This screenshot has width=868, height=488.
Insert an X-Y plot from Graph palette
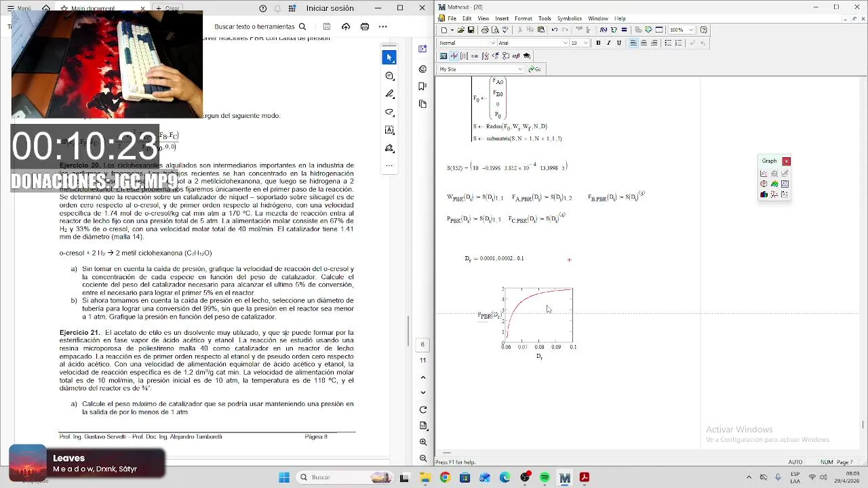764,174
